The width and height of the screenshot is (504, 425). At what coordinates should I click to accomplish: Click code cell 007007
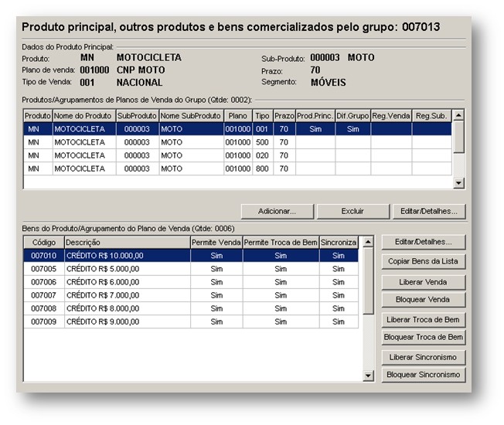click(x=44, y=295)
